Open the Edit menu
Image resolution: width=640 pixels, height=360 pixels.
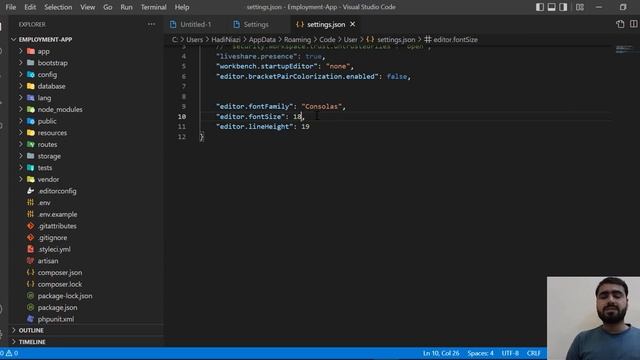(x=30, y=7)
